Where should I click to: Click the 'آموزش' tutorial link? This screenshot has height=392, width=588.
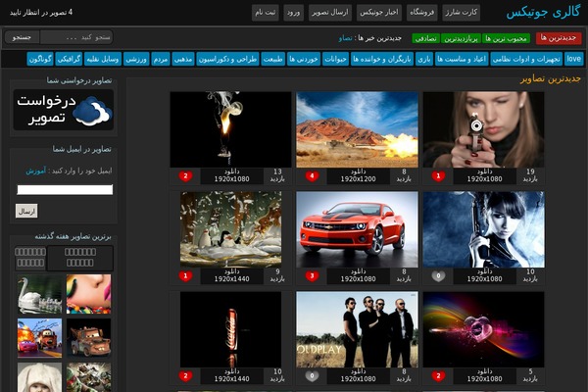click(x=35, y=171)
